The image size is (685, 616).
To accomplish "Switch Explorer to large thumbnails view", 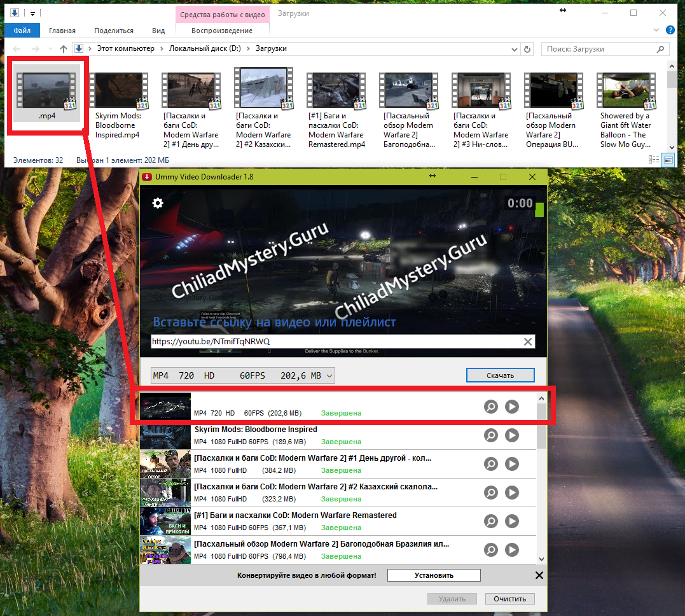I will (x=668, y=160).
